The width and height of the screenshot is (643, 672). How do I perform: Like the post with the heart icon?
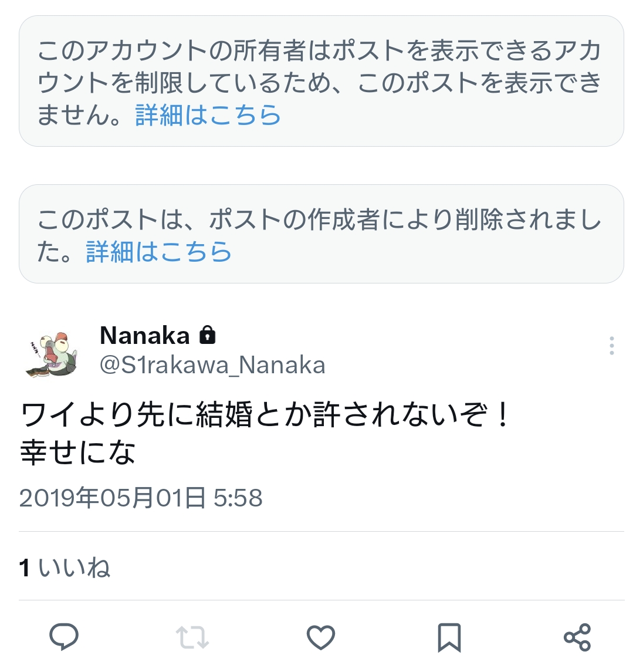click(x=321, y=637)
